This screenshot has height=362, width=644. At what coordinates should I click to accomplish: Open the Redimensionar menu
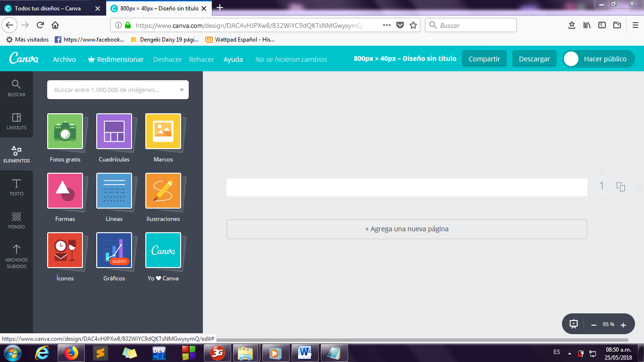click(x=116, y=59)
